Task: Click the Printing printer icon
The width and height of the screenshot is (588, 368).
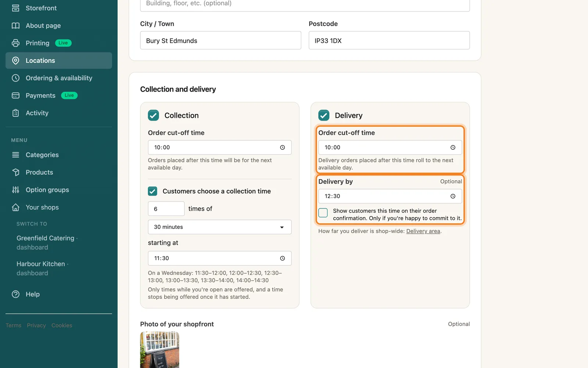Action: click(15, 43)
